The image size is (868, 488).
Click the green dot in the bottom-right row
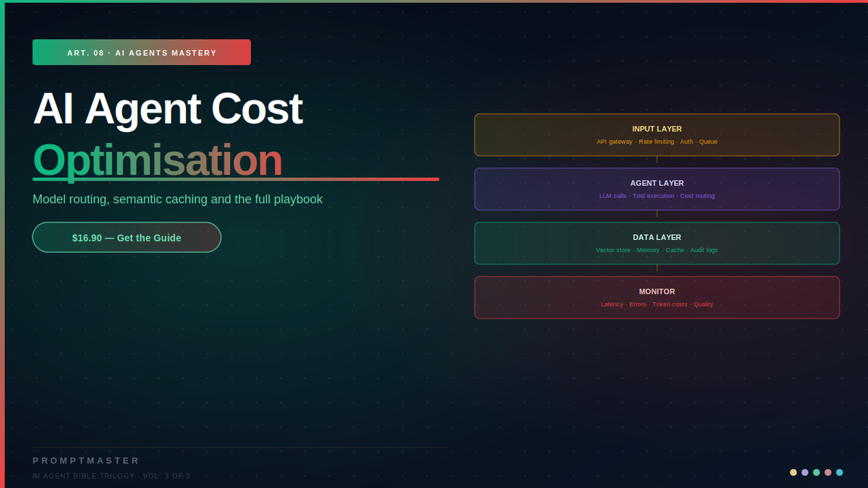coord(817,472)
